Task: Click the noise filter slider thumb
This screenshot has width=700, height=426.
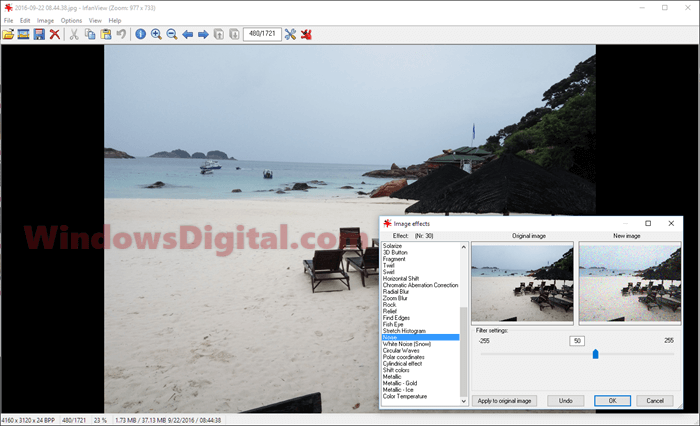Action: coord(595,354)
